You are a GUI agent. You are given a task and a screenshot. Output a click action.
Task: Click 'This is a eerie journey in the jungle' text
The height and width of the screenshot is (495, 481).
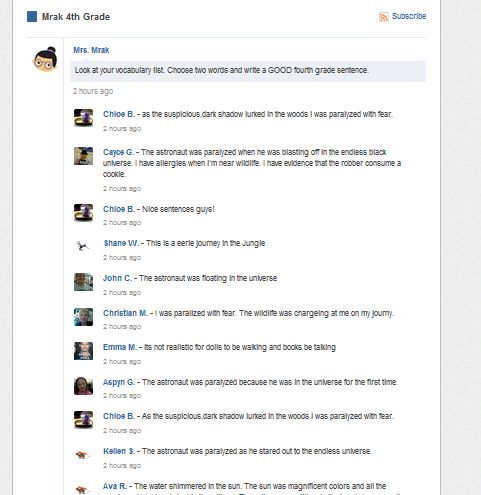205,243
